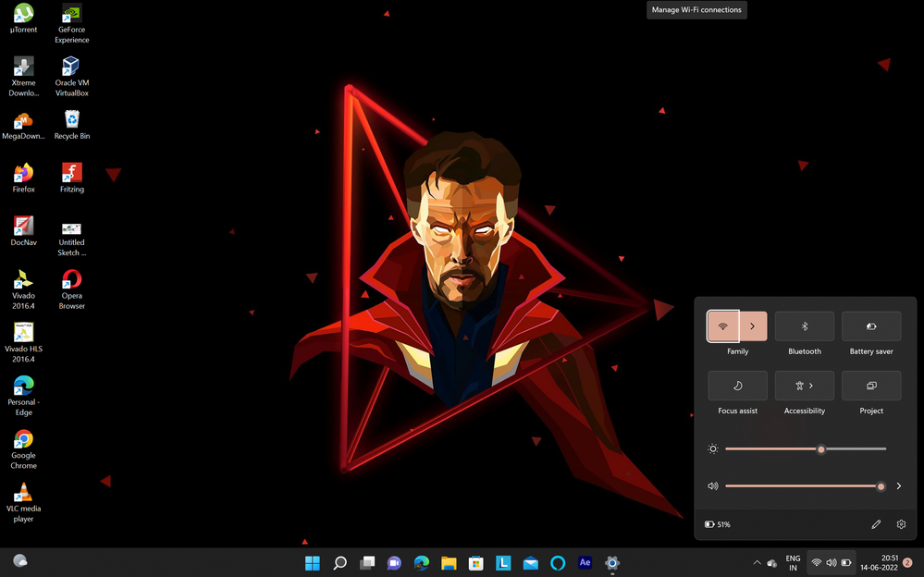Viewport: 924px width, 577px height.
Task: Open the clock showing 20:51 14-06-2022
Action: [x=880, y=563]
